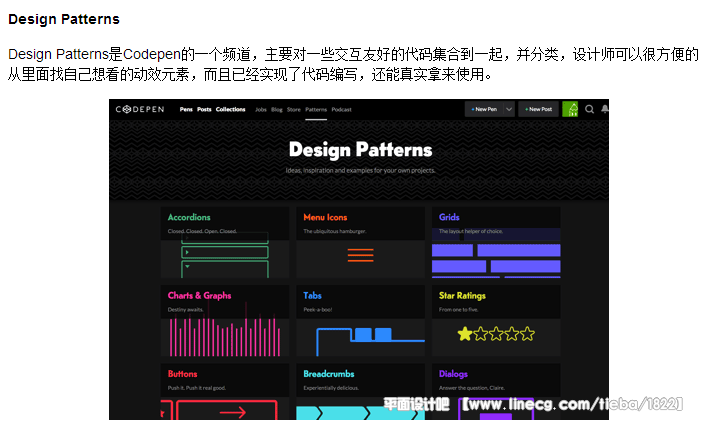The height and width of the screenshot is (421, 717).
Task: Click the Design Patterns banner title
Action: pos(360,150)
